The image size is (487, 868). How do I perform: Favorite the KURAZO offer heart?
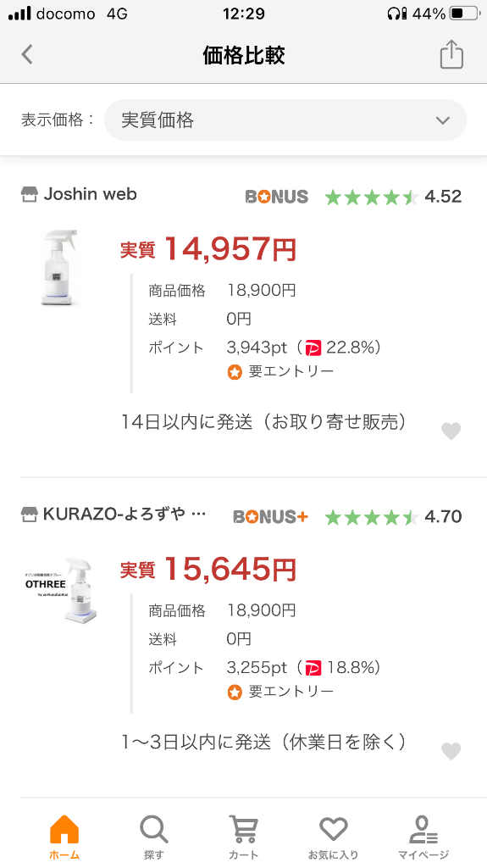(451, 751)
